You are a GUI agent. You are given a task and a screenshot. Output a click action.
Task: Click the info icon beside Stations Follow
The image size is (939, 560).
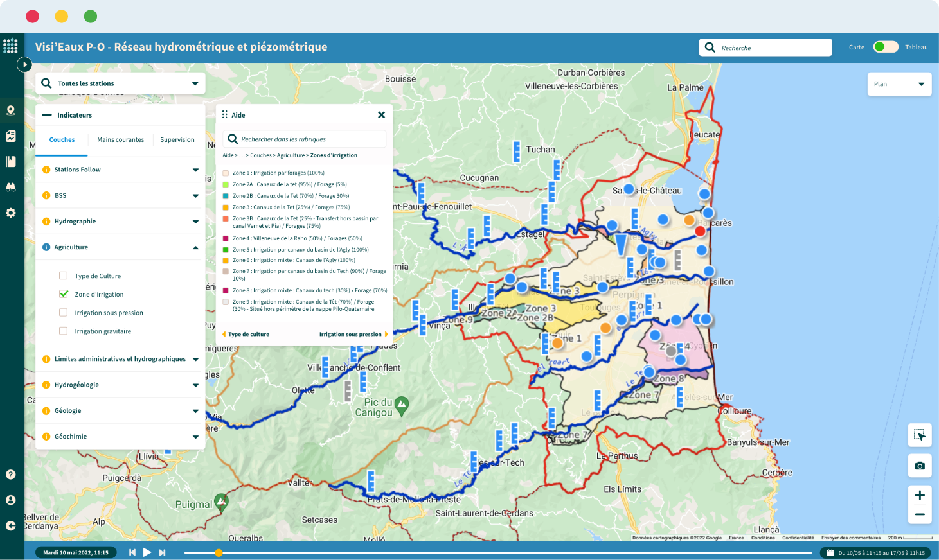pos(46,170)
